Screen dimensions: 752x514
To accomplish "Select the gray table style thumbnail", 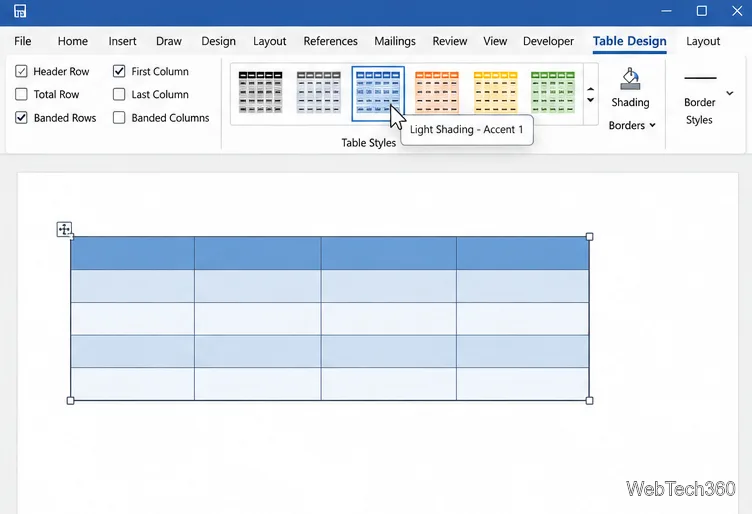I will 319,92.
